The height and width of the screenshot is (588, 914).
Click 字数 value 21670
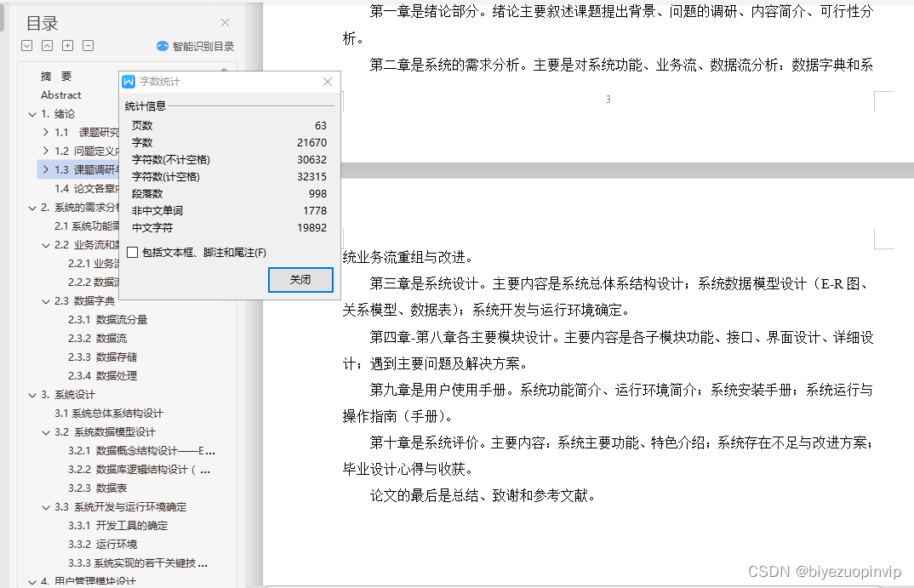coord(311,142)
